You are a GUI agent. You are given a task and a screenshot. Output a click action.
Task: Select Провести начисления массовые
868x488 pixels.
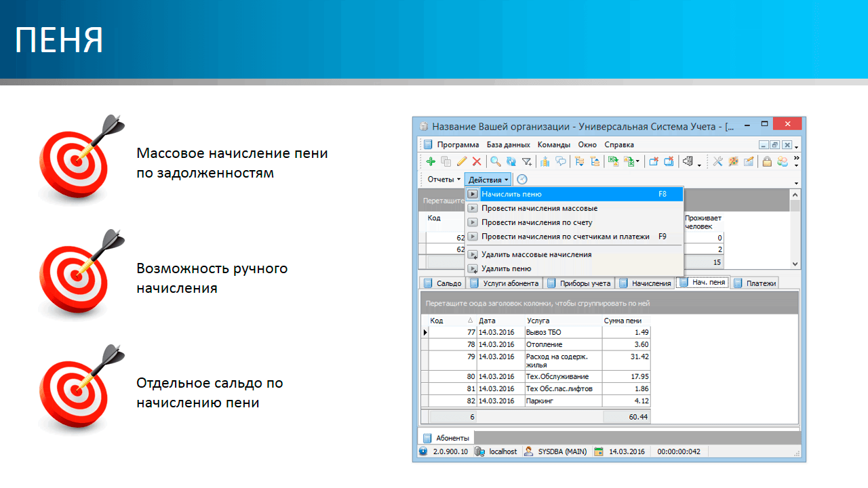(574, 208)
